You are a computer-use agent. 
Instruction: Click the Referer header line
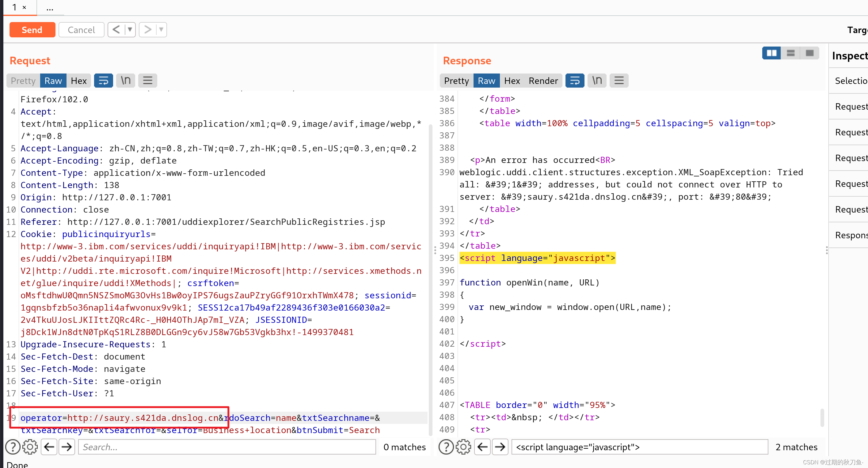coord(203,222)
